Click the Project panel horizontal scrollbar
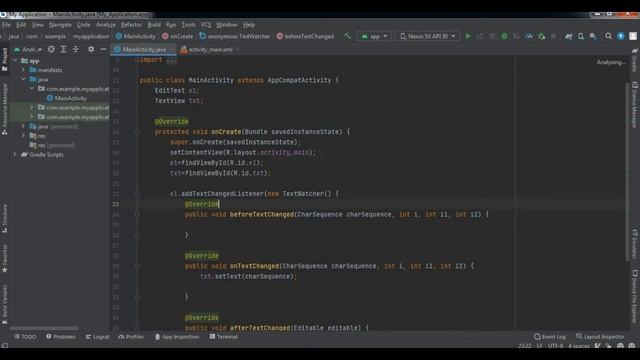 44,328
